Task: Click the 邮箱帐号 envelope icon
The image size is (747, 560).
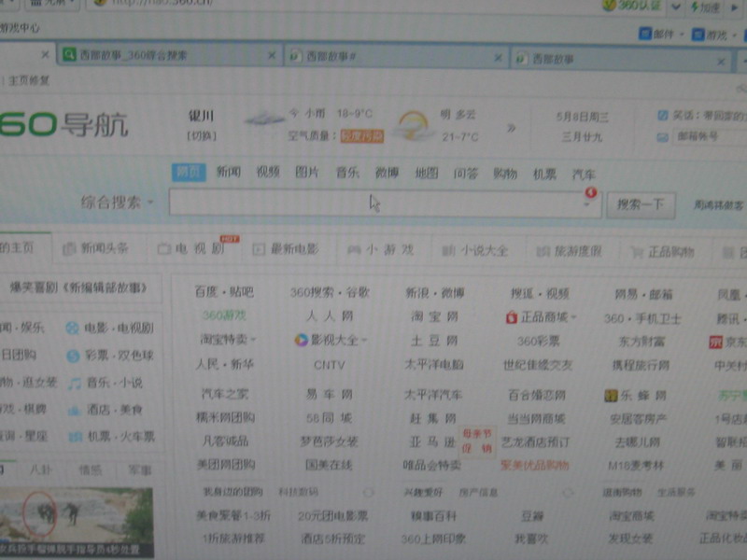Action: coord(663,137)
